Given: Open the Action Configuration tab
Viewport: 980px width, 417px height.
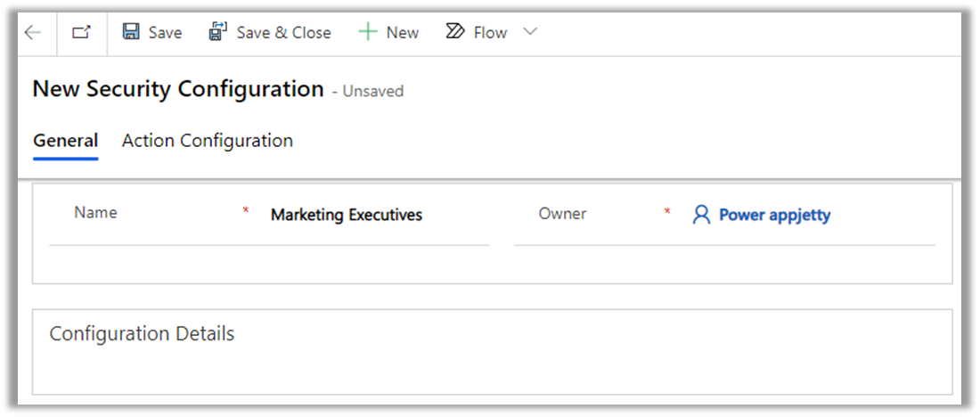Looking at the screenshot, I should 207,141.
